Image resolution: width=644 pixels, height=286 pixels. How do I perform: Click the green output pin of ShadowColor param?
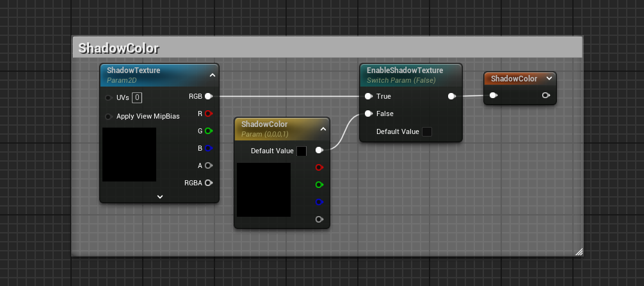(x=319, y=185)
